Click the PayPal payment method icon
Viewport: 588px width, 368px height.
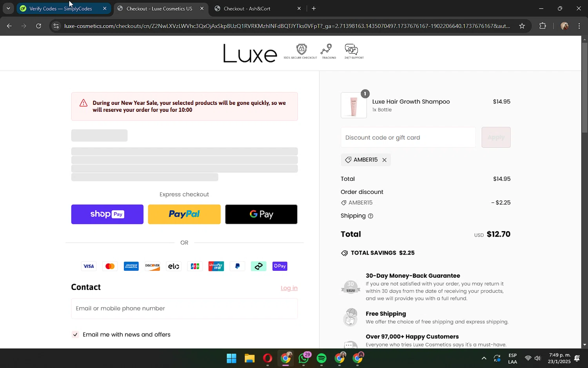click(238, 266)
